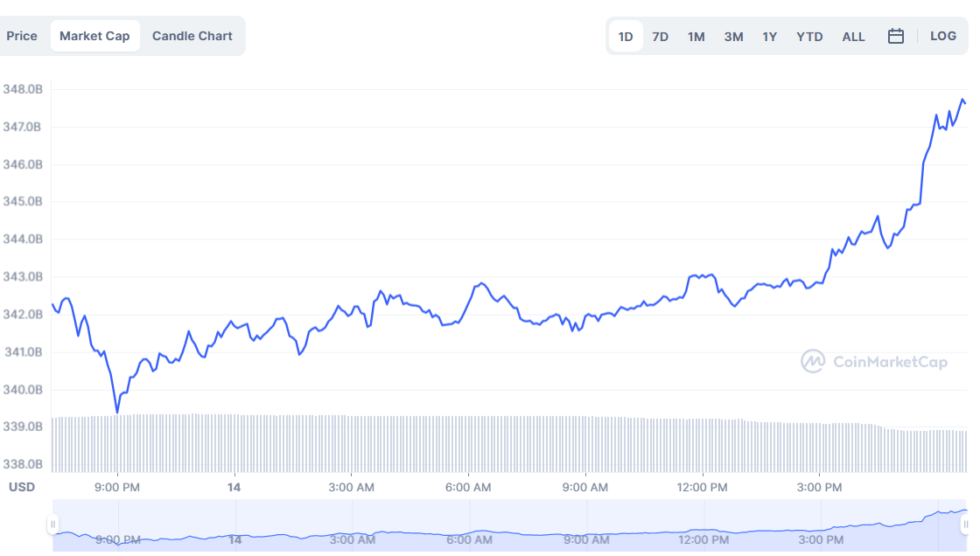This screenshot has width=980, height=556.
Task: Switch to the Price tab
Action: tap(22, 36)
